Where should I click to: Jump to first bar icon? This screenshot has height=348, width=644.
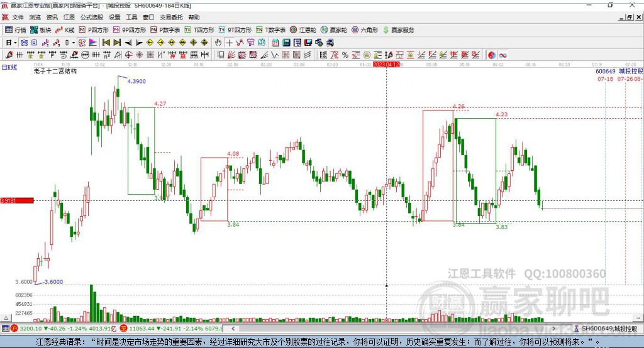point(106,43)
